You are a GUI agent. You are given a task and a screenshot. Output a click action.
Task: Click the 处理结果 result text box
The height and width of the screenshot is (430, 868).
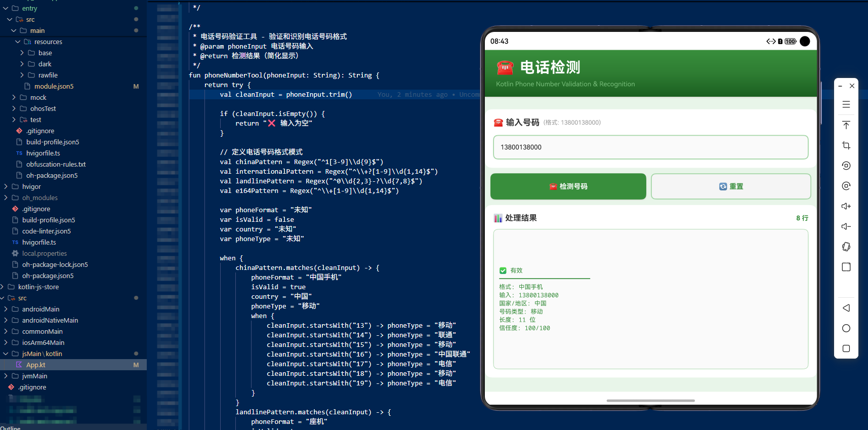click(x=650, y=299)
